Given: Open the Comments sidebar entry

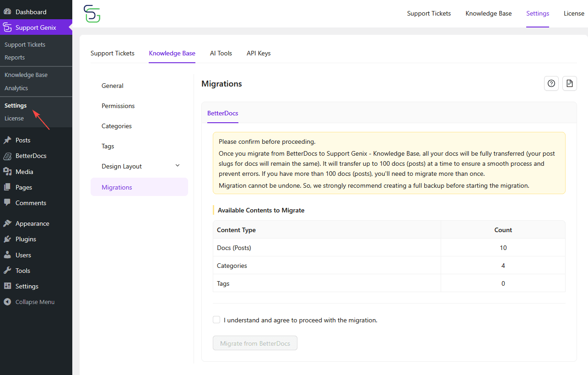Looking at the screenshot, I should (31, 202).
